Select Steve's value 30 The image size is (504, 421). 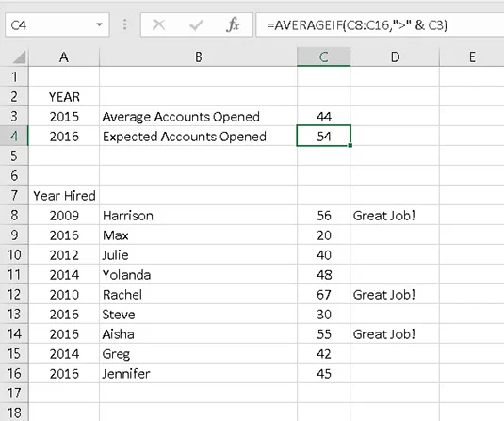point(324,314)
